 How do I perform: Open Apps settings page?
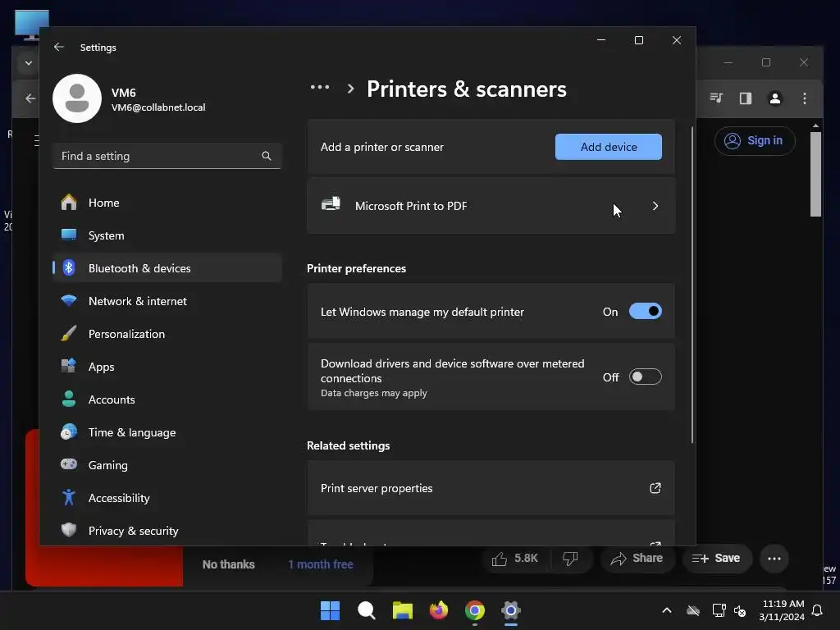click(x=167, y=367)
